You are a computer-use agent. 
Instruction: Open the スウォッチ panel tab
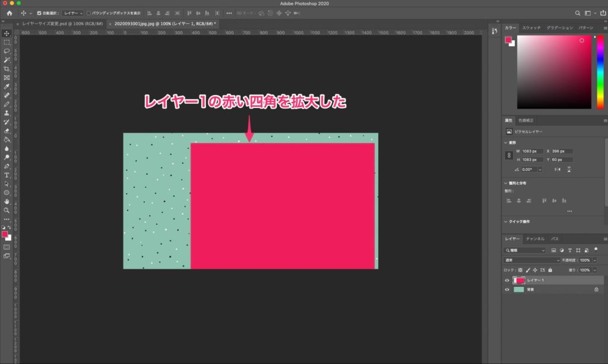click(x=531, y=28)
